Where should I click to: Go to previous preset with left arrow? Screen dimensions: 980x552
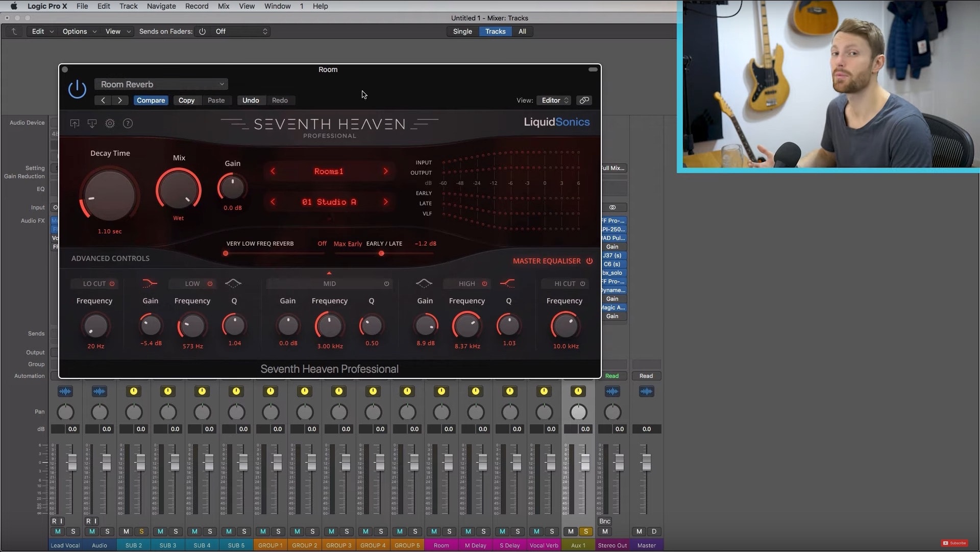tap(103, 101)
